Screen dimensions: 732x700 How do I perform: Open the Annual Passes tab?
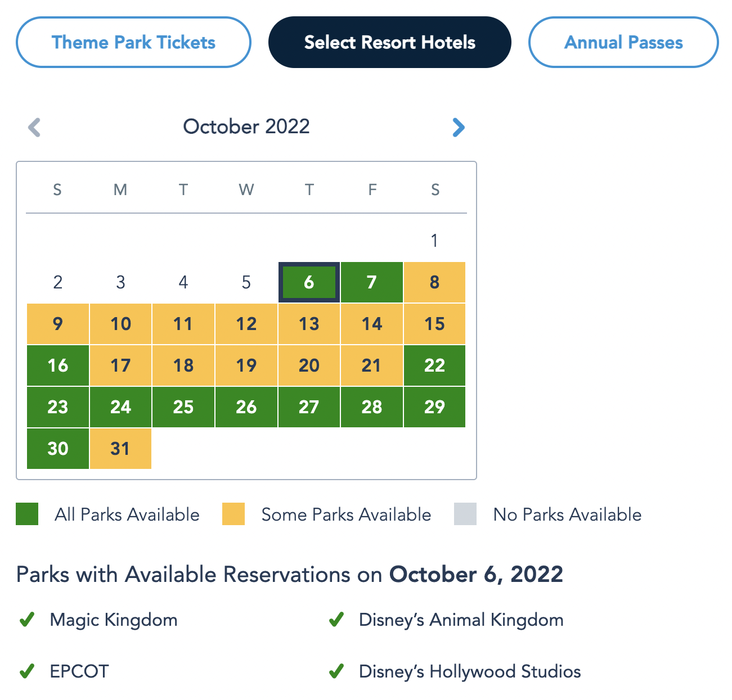tap(623, 43)
